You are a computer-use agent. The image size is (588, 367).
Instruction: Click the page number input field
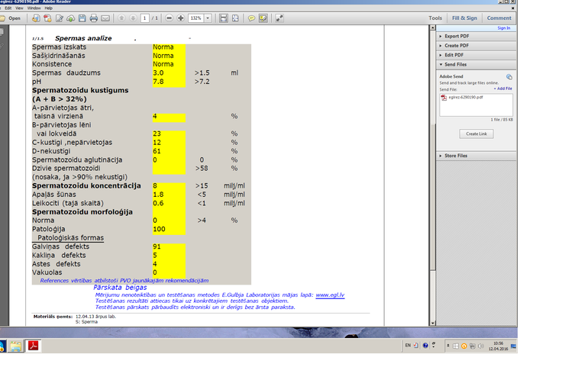tap(144, 18)
